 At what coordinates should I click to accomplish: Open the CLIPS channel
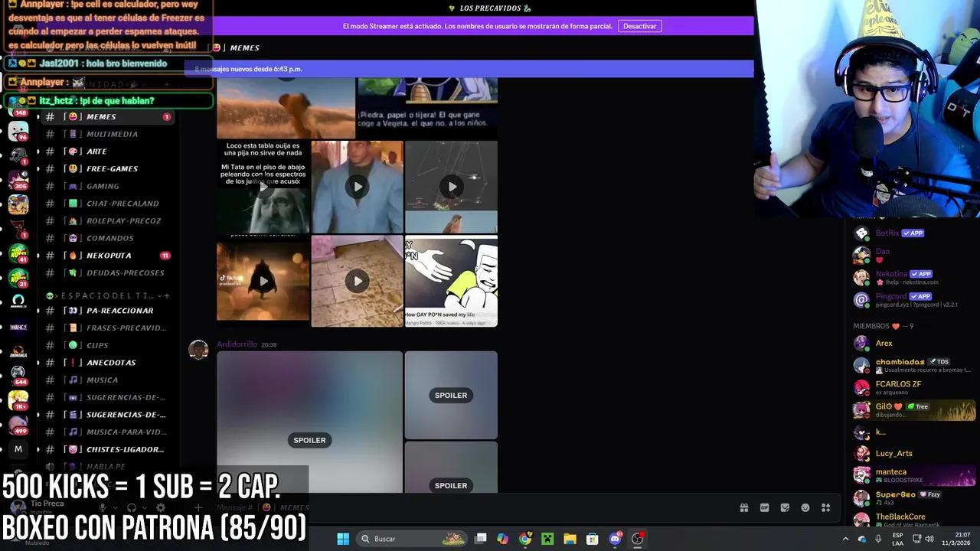(x=107, y=345)
